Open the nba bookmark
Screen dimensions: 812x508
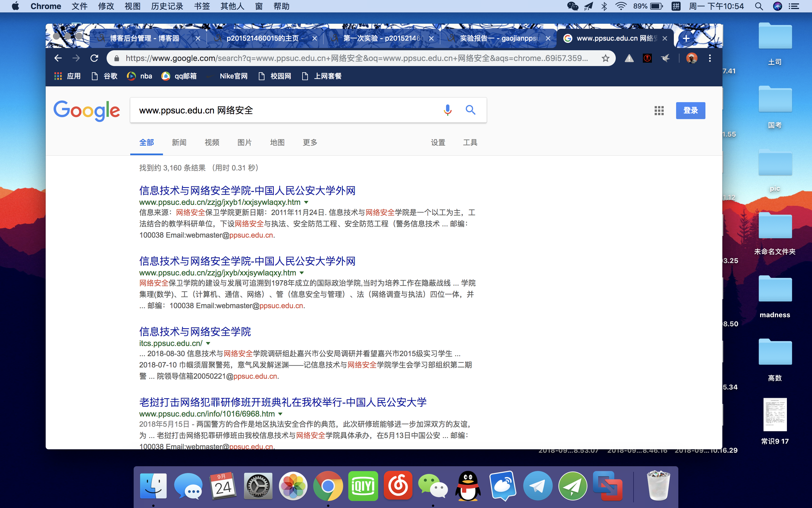click(x=140, y=76)
